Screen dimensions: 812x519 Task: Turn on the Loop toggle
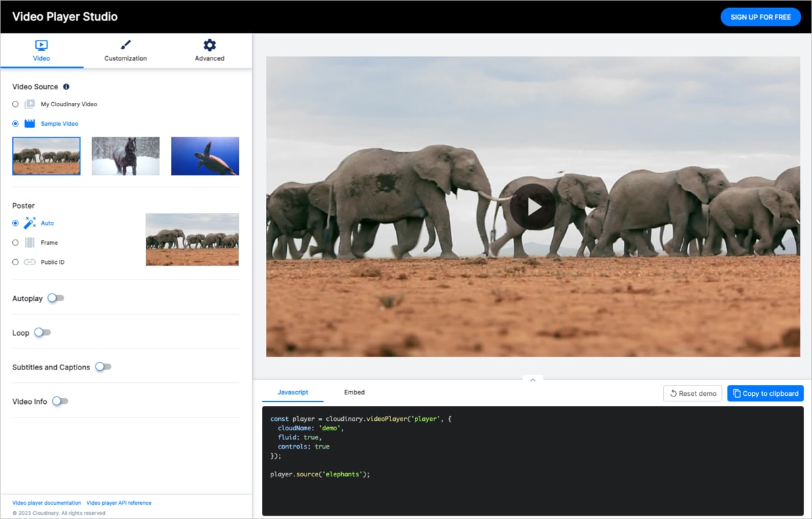(x=43, y=332)
